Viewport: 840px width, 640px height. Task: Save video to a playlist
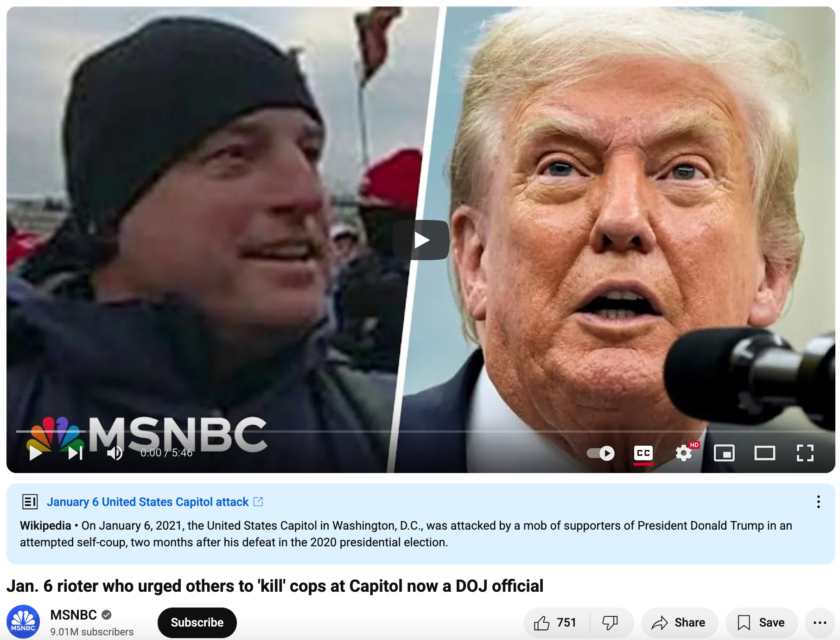point(761,622)
